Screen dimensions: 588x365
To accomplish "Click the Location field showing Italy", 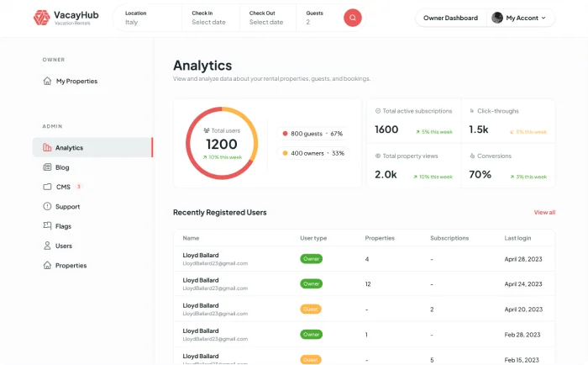I will (151, 18).
